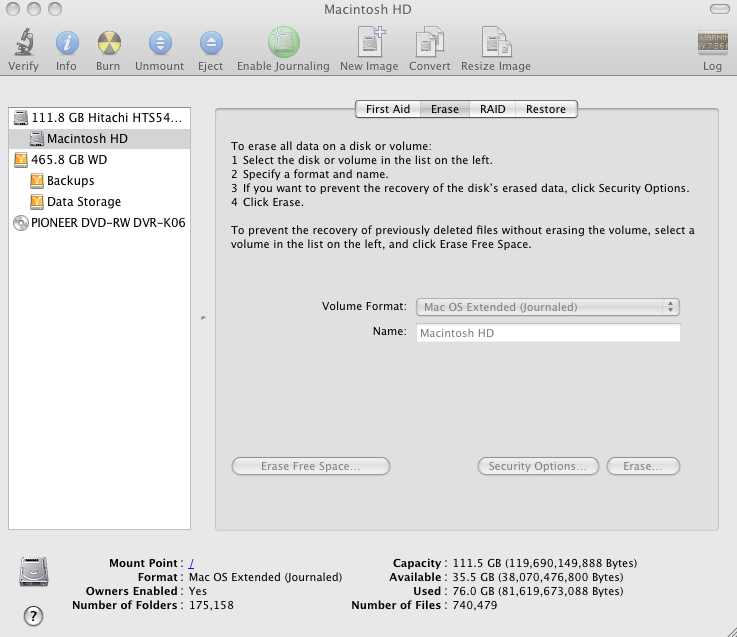737x637 pixels.
Task: Click the help question mark button
Action: (x=33, y=616)
